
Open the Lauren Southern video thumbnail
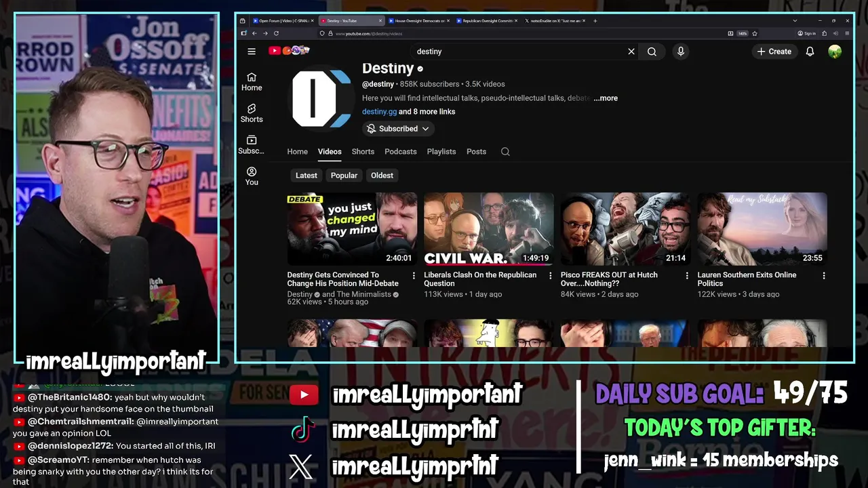pos(762,229)
